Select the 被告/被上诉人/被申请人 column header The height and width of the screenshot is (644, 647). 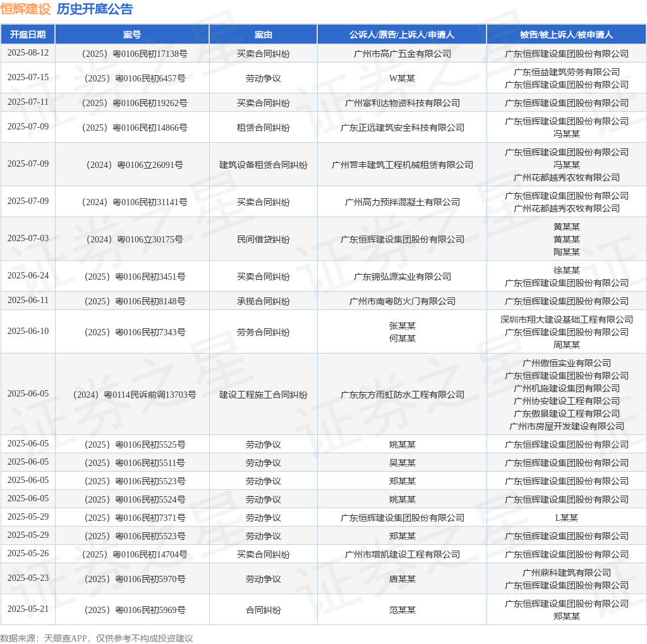(x=566, y=35)
